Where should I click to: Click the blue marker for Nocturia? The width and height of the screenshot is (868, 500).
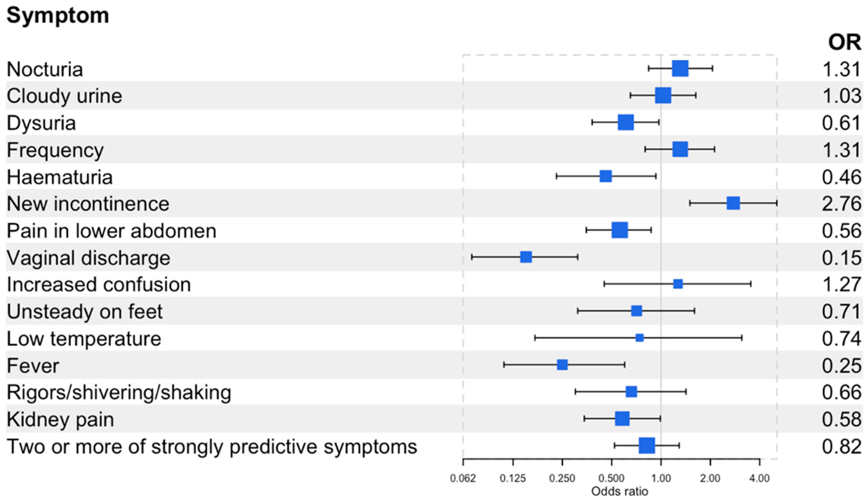click(x=680, y=69)
